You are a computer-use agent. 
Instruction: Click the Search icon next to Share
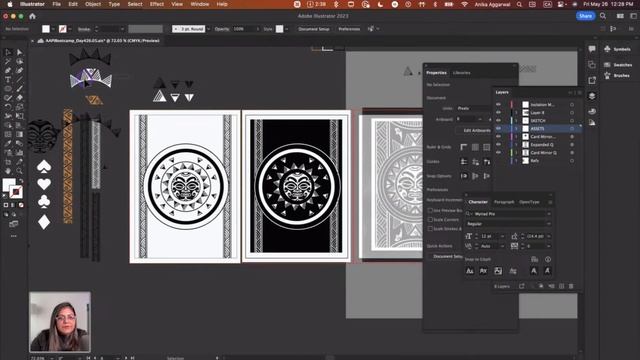tap(603, 16)
